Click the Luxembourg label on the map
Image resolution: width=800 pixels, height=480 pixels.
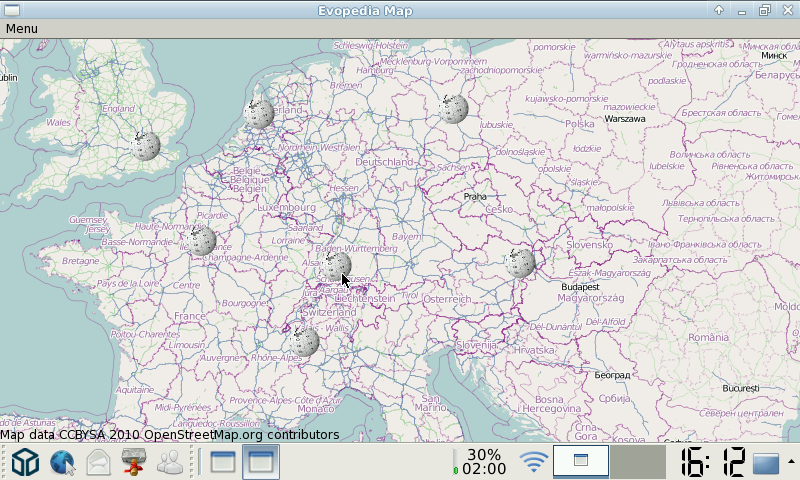(286, 208)
